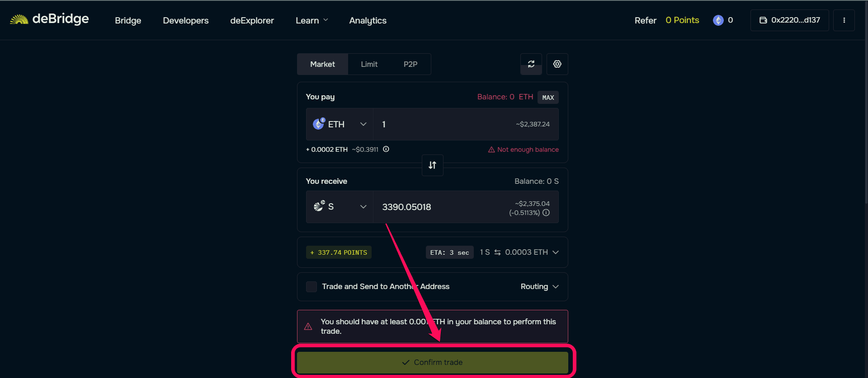
Task: Go to deExplorer page
Action: coord(252,20)
